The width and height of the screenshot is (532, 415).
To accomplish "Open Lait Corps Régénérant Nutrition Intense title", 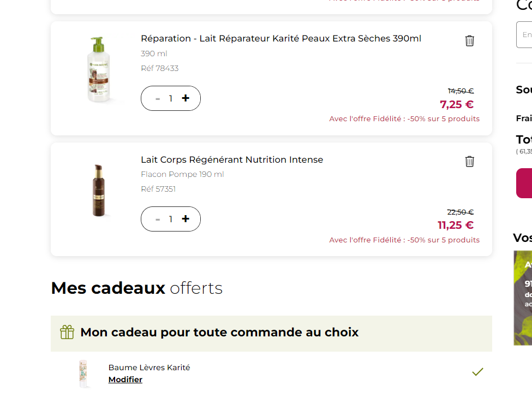I will 232,160.
